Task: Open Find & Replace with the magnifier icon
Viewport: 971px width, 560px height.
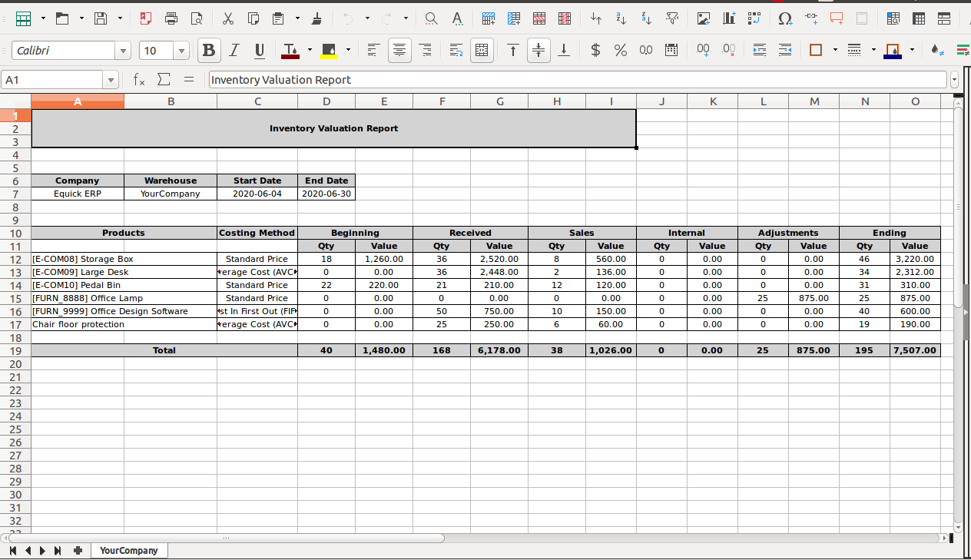Action: (x=432, y=18)
